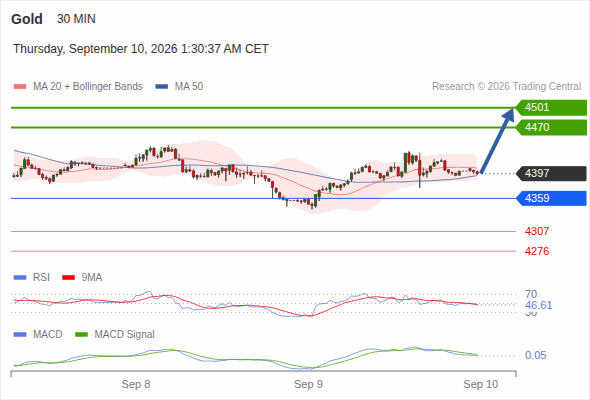Click the RSI value 46.61 label
Screen dimensions: 590x400
tap(538, 305)
